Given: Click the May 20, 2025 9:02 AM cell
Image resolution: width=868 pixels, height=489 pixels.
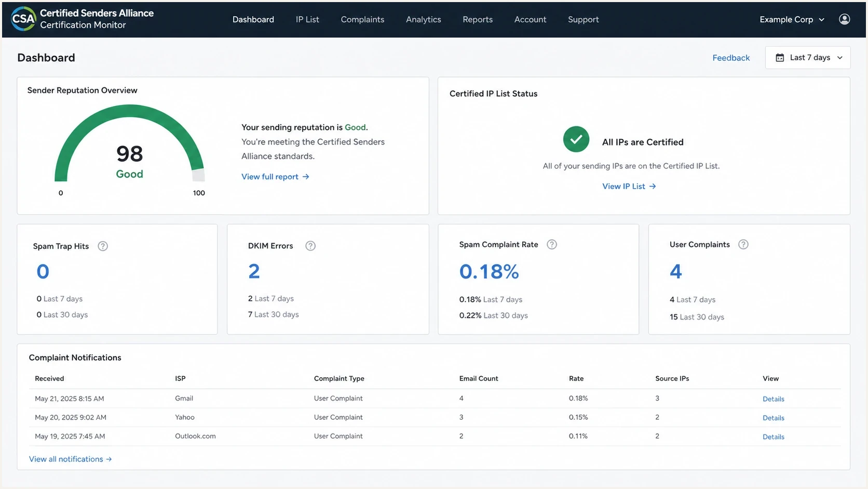Looking at the screenshot, I should pos(71,417).
